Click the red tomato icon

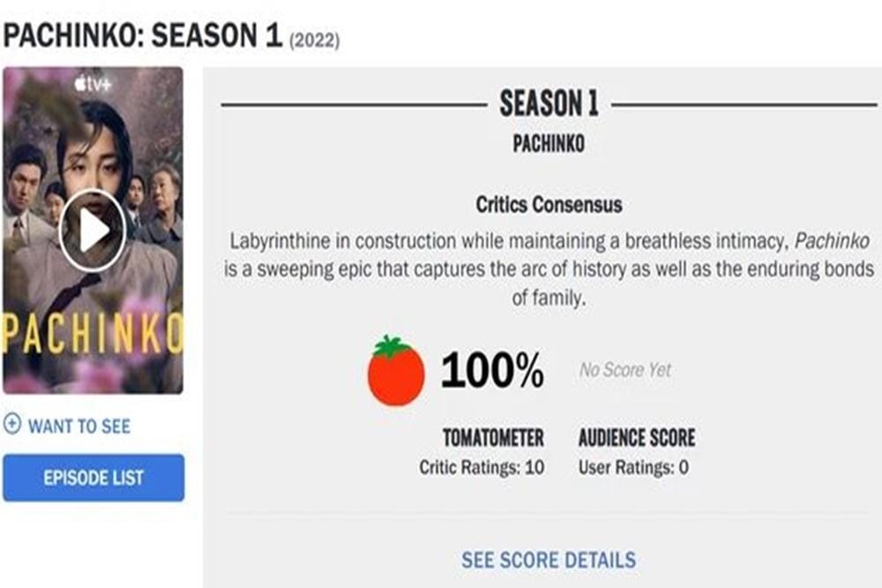tap(396, 370)
